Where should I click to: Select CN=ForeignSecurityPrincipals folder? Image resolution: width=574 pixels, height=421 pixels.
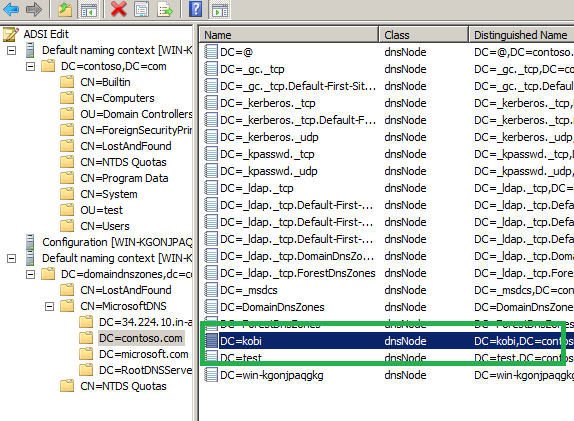(x=136, y=130)
